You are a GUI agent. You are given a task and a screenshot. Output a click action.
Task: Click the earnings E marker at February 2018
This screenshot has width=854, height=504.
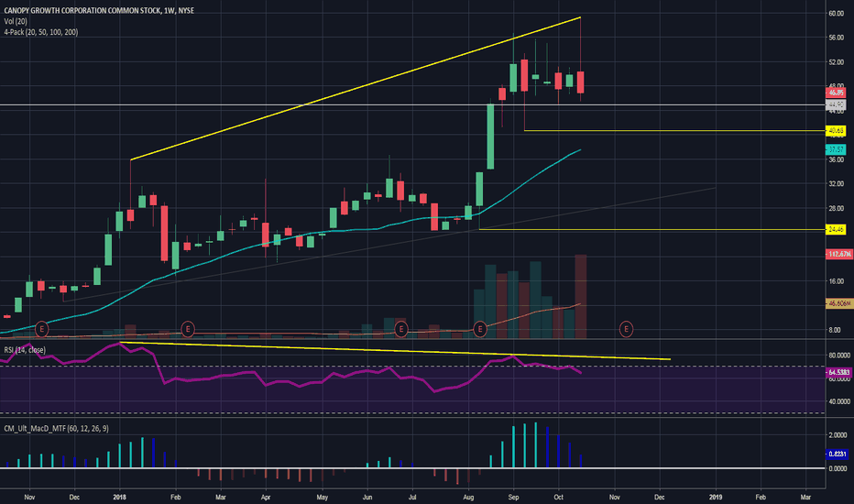tap(187, 329)
